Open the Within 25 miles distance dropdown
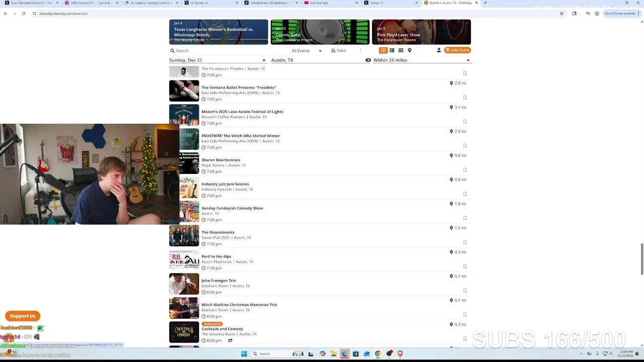The width and height of the screenshot is (644, 362). pyautogui.click(x=422, y=60)
